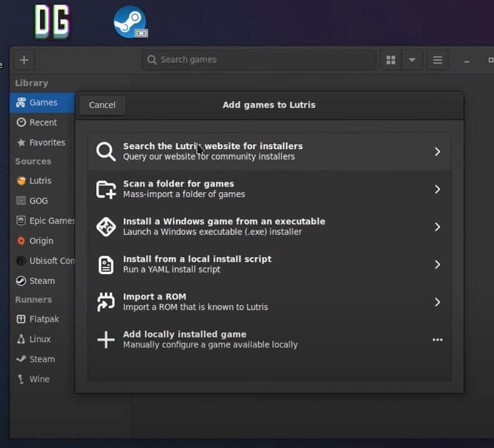Choose 'Install from a local install script'

pos(269,265)
